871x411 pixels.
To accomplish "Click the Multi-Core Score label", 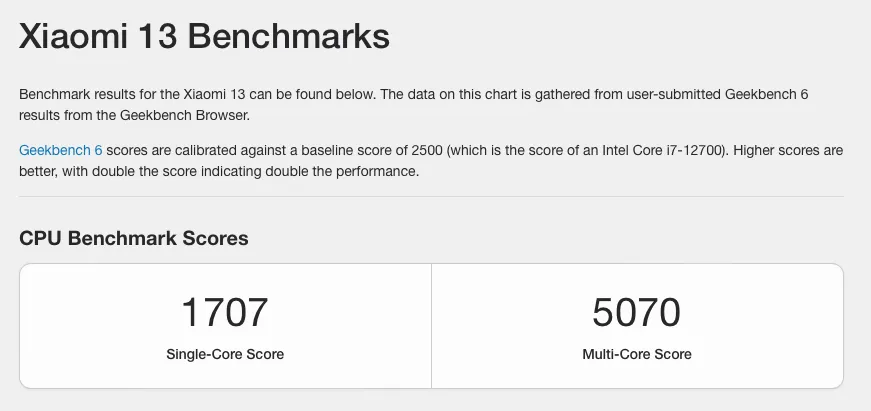I will coord(637,354).
